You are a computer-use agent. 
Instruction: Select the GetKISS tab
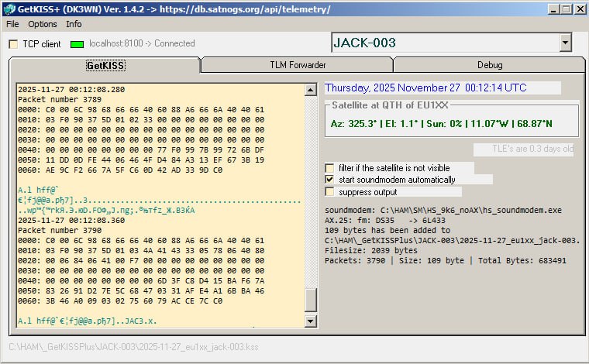pyautogui.click(x=105, y=65)
